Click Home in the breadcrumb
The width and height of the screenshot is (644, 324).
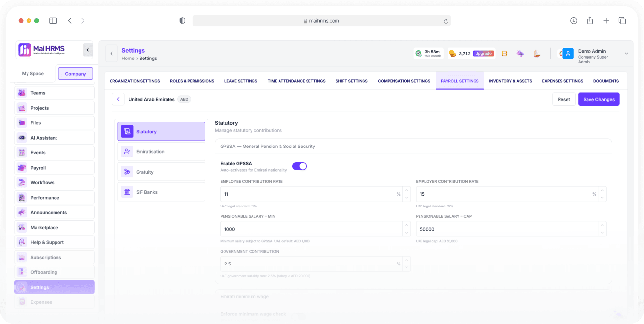pos(128,58)
